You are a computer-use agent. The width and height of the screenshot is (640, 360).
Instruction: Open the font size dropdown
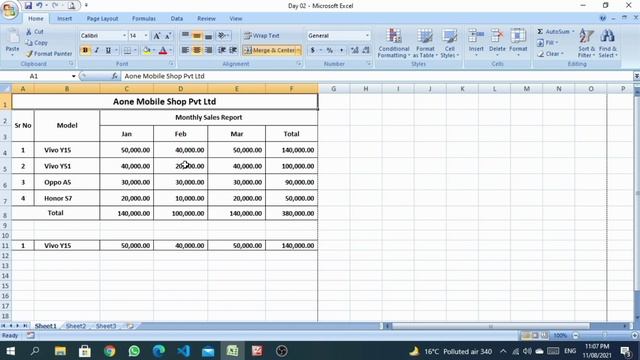point(146,36)
